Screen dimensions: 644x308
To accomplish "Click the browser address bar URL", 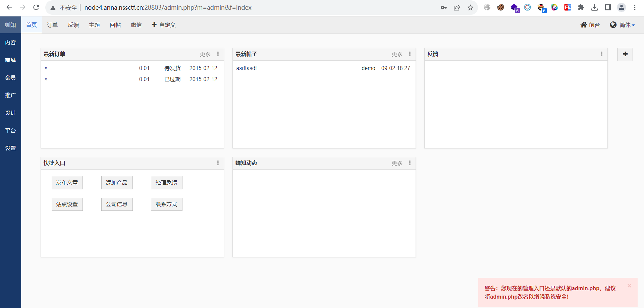I will point(168,7).
